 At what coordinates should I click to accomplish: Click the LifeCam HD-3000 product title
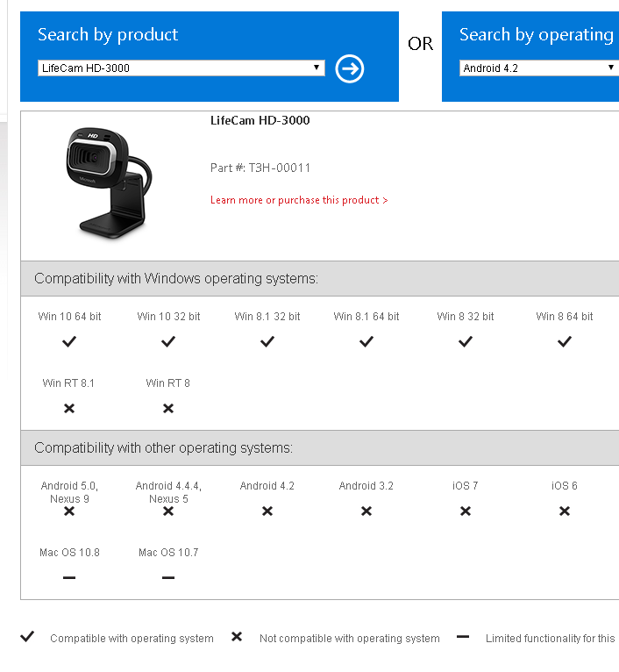260,121
